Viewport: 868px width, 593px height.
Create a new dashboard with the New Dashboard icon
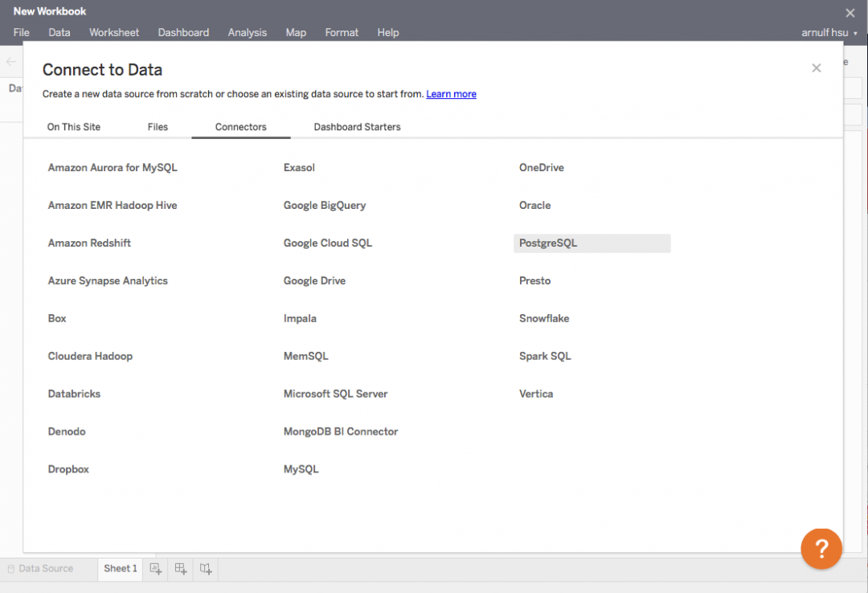click(180, 569)
